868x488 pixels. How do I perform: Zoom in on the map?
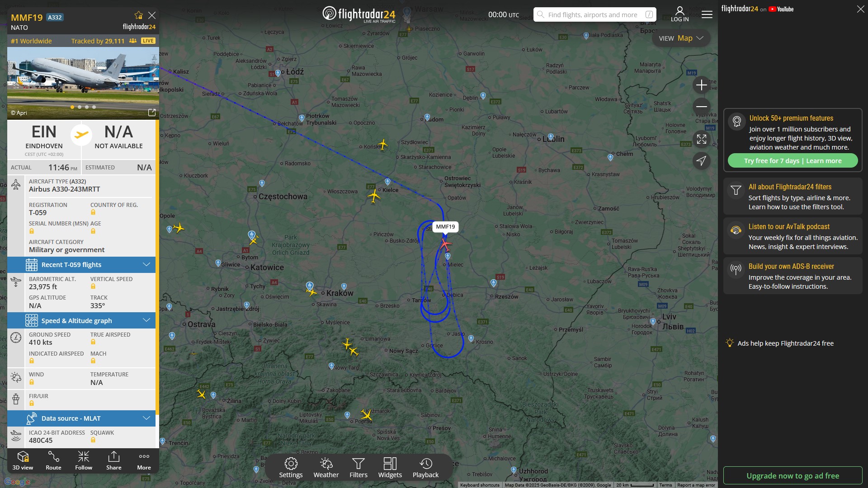pos(702,85)
